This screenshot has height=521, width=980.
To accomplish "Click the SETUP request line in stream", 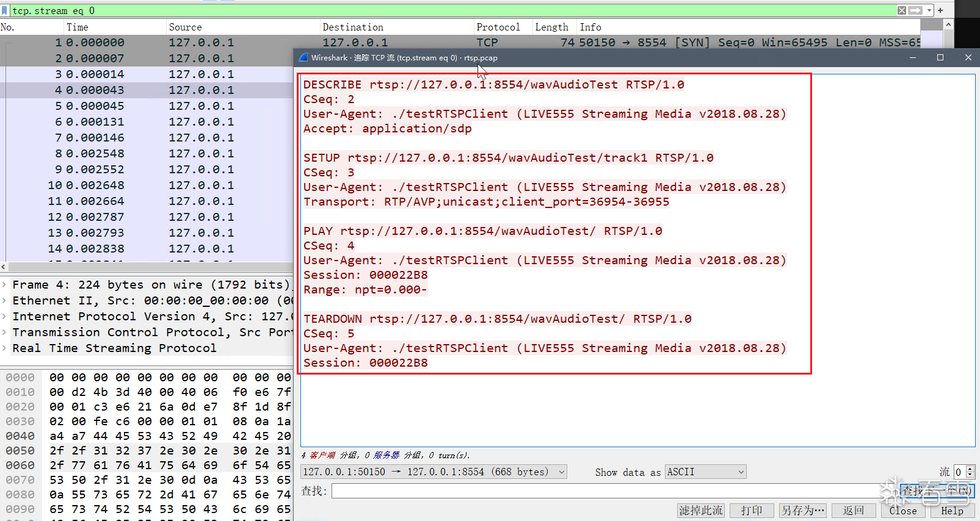I will point(508,158).
